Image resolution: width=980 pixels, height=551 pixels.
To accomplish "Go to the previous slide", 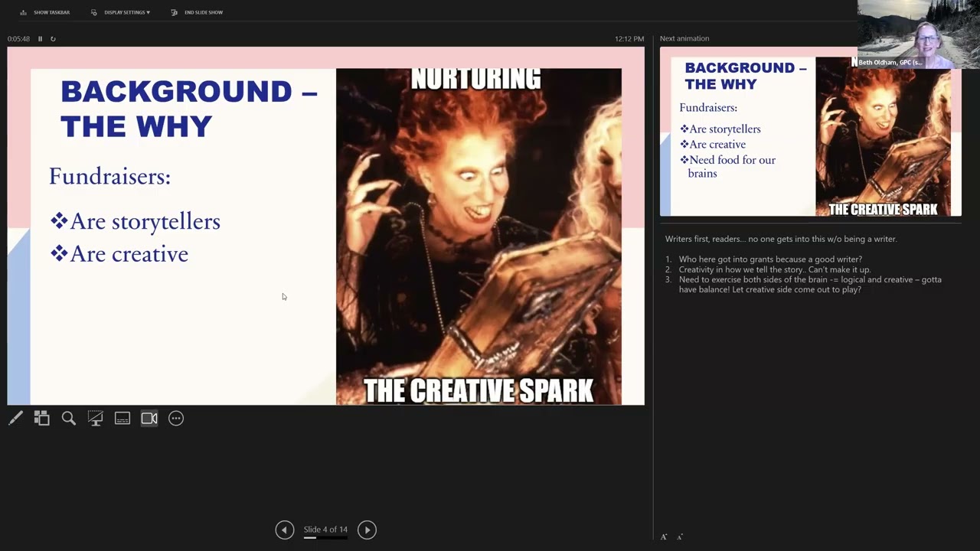I will point(285,530).
